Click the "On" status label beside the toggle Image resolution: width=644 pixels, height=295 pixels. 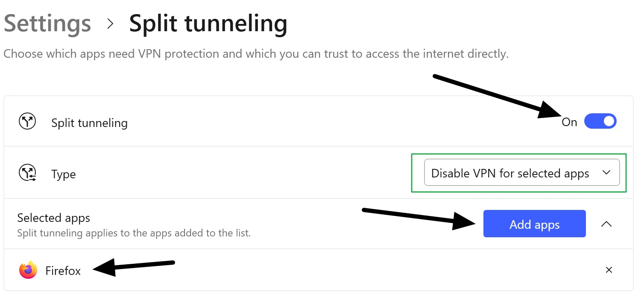click(569, 122)
